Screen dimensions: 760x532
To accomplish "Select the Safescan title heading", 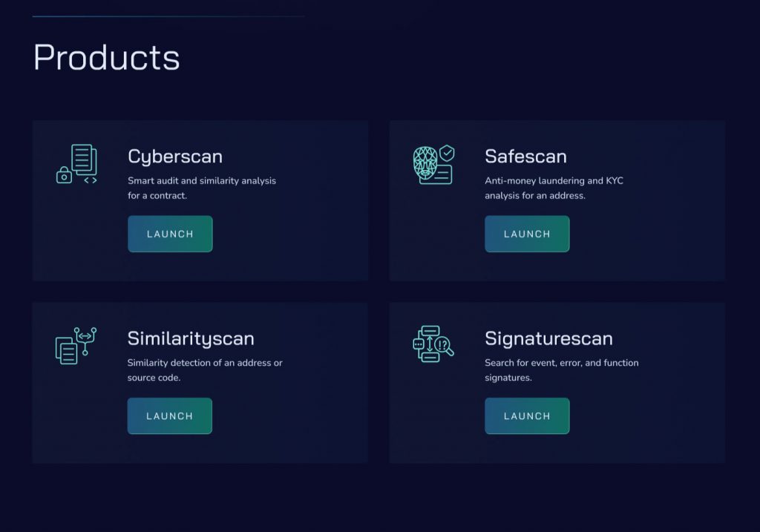I will (526, 157).
